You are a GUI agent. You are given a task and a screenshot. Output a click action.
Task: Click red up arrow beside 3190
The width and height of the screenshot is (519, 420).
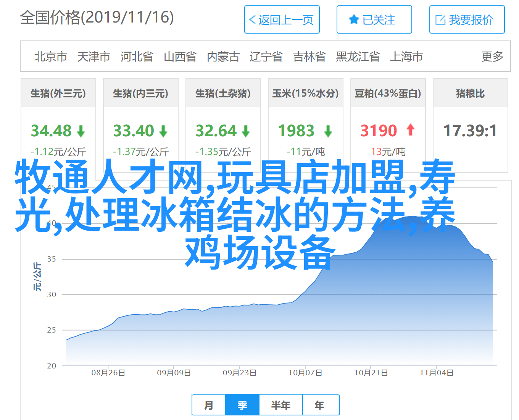[x=411, y=130]
